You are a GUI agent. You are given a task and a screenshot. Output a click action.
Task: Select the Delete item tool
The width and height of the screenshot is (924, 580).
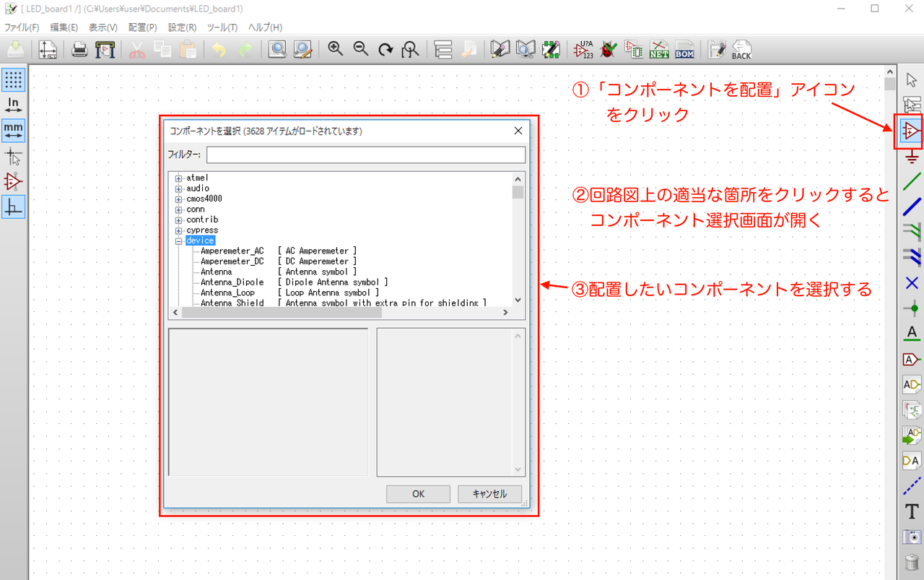911,561
